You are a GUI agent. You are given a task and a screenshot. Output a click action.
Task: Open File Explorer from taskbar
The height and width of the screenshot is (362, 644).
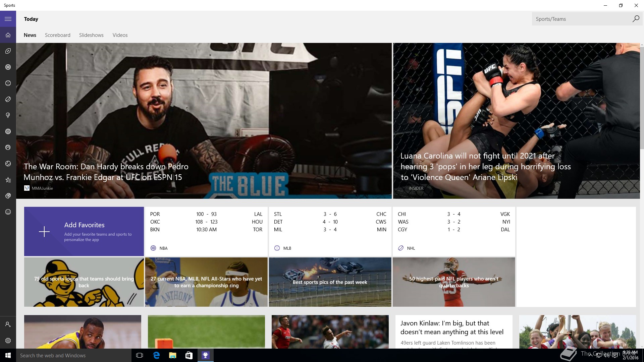173,355
